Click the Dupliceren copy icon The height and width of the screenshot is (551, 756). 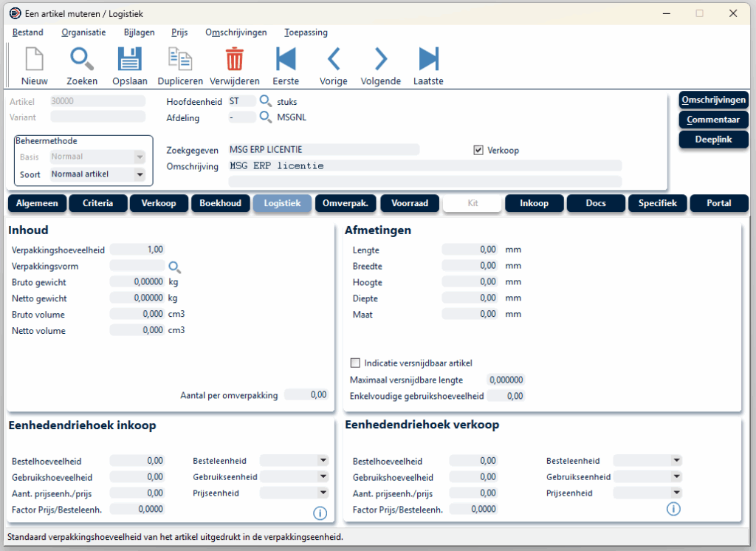(180, 59)
